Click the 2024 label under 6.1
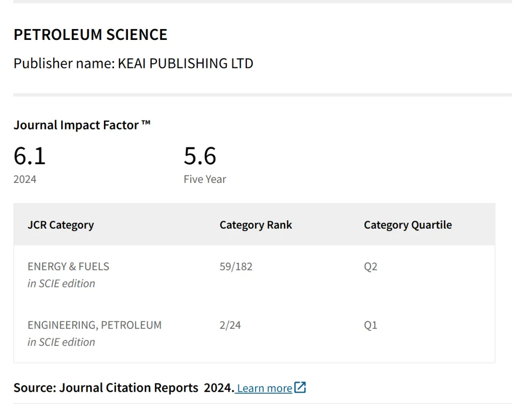532x404 pixels. click(x=25, y=179)
